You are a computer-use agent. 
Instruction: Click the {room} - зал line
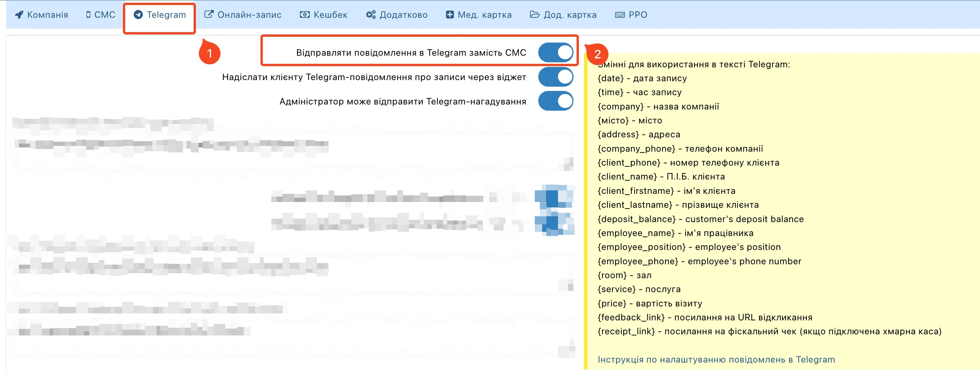624,275
